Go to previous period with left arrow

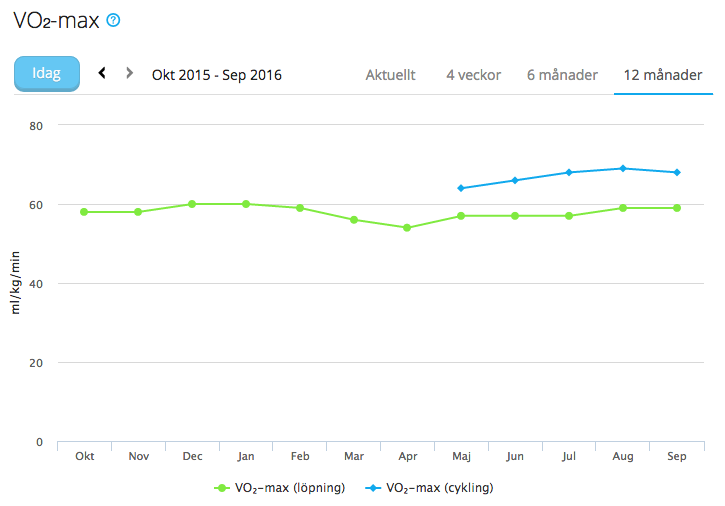[x=102, y=74]
